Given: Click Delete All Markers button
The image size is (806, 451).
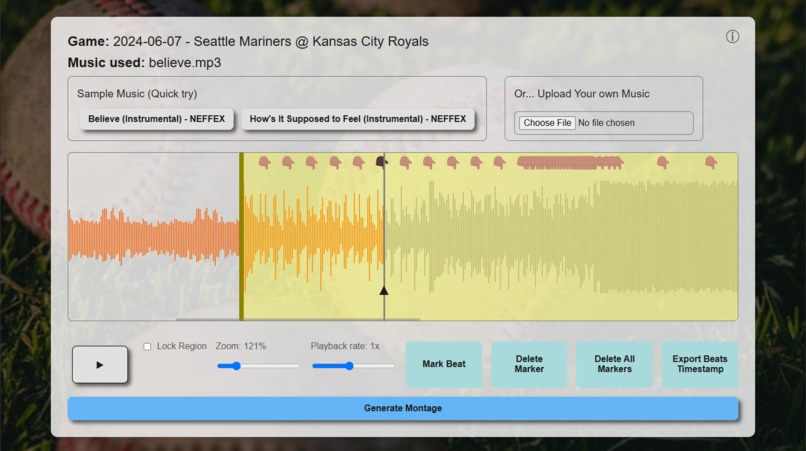Looking at the screenshot, I should point(614,364).
